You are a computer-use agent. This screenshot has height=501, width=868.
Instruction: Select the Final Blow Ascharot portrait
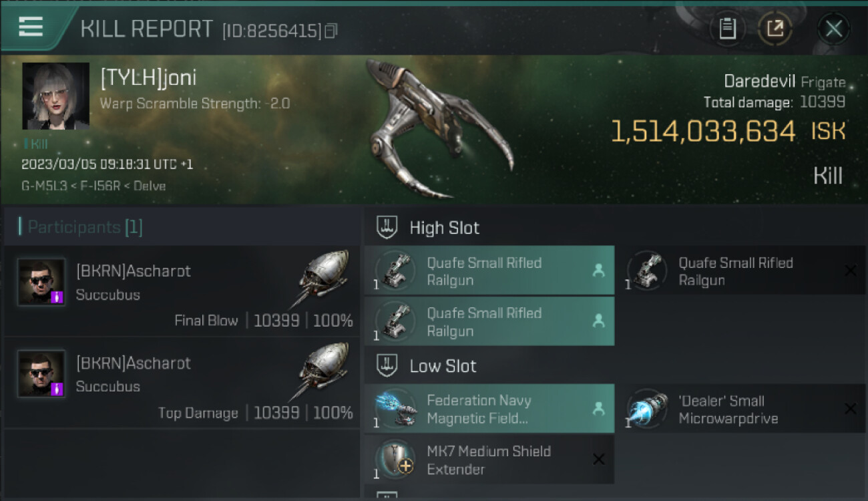(41, 282)
